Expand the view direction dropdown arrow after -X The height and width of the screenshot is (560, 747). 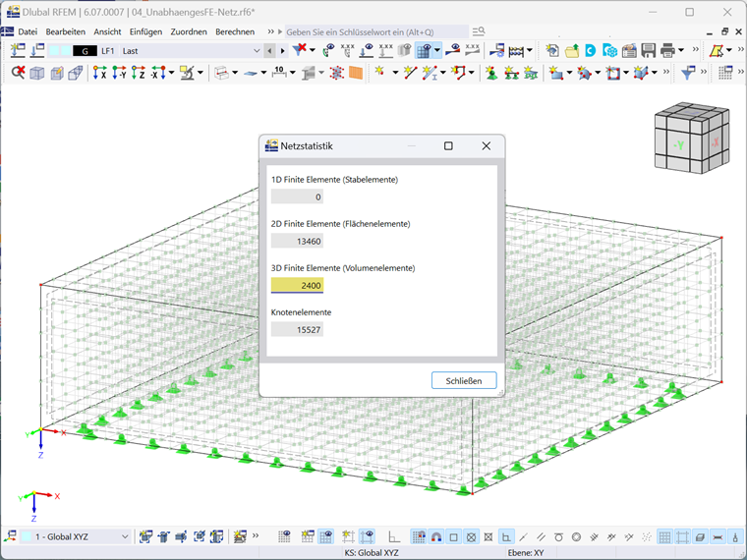click(171, 73)
